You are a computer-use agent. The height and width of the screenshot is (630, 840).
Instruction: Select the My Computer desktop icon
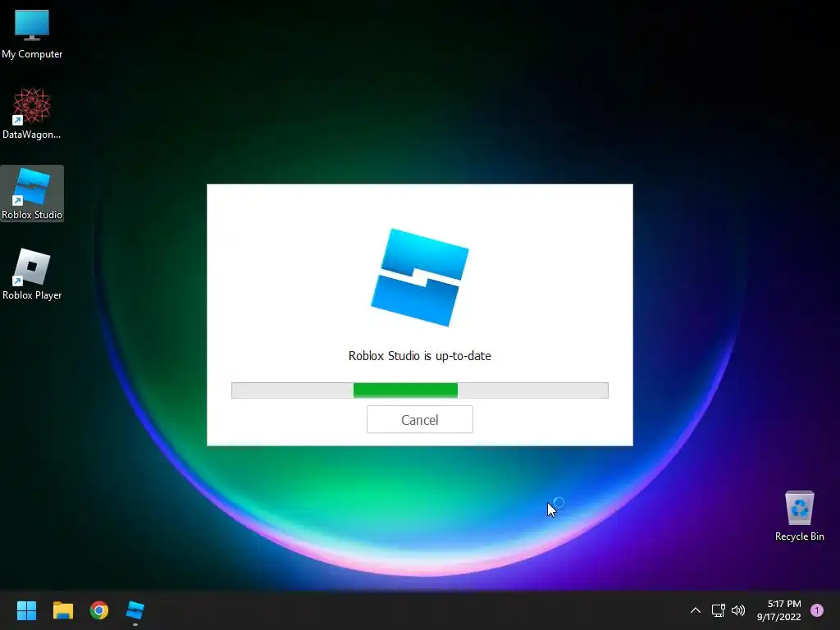[x=32, y=34]
